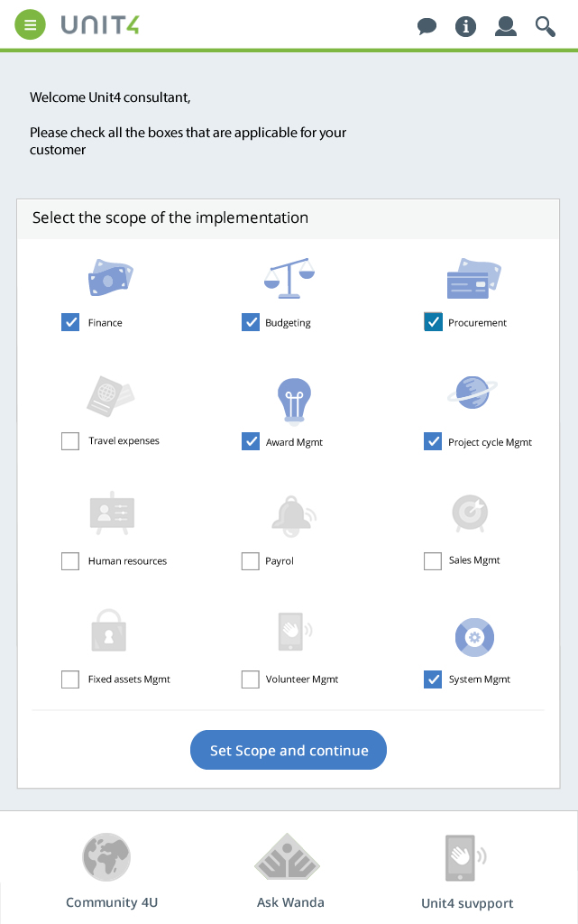Click the System Mgmt gear icon
The height and width of the screenshot is (924, 578).
click(x=474, y=637)
